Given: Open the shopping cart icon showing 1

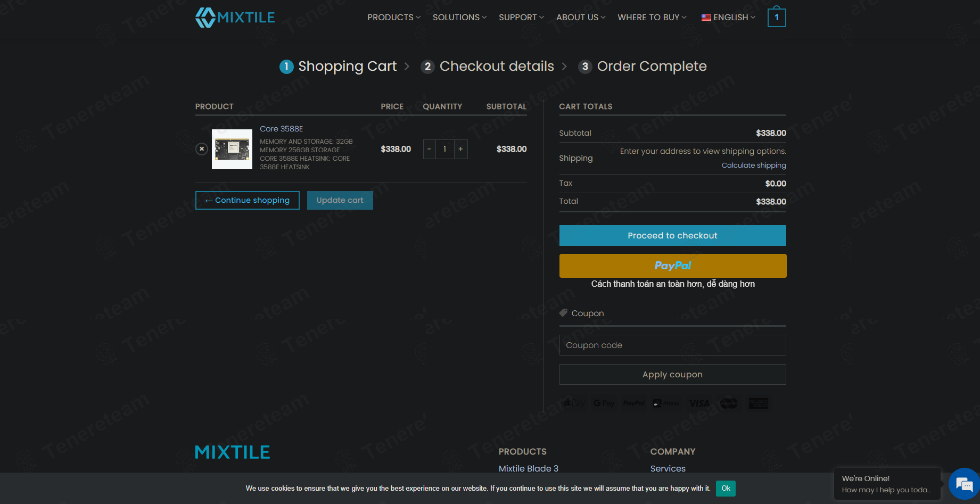Looking at the screenshot, I should [776, 18].
